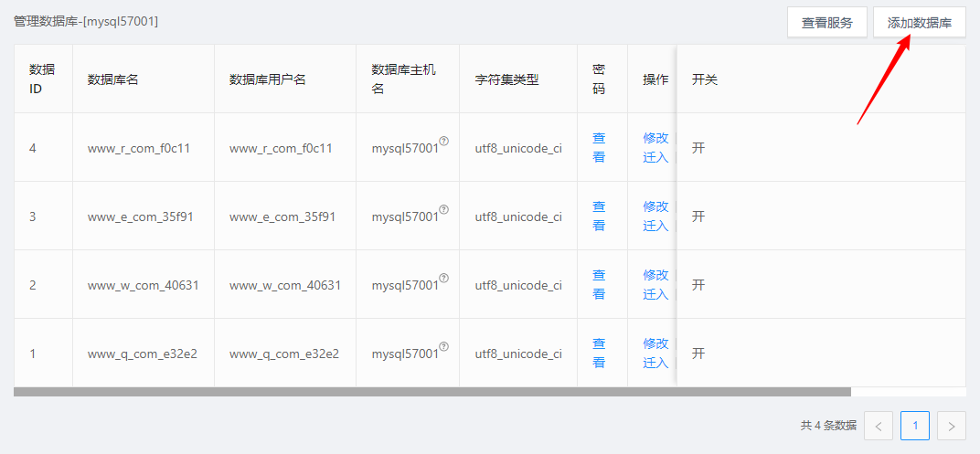
Task: Select page number 1 in pagination
Action: point(915,426)
